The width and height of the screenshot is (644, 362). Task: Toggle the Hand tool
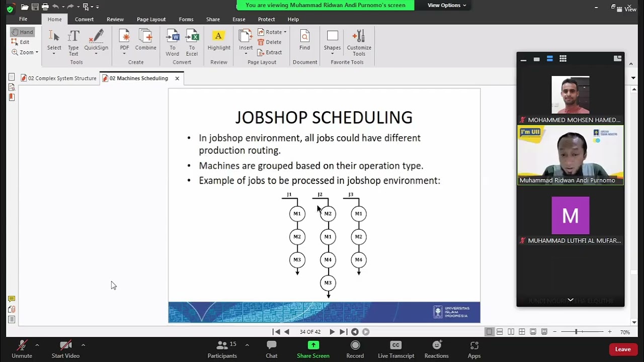pos(22,32)
